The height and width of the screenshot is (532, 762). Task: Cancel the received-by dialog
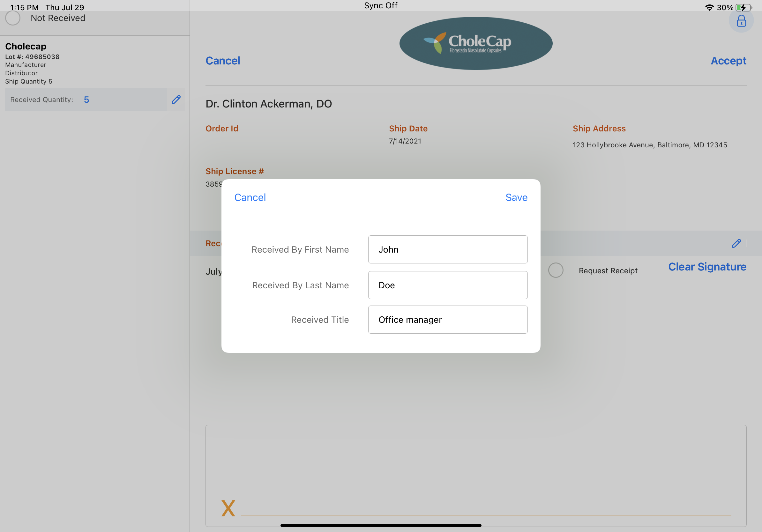click(x=250, y=197)
